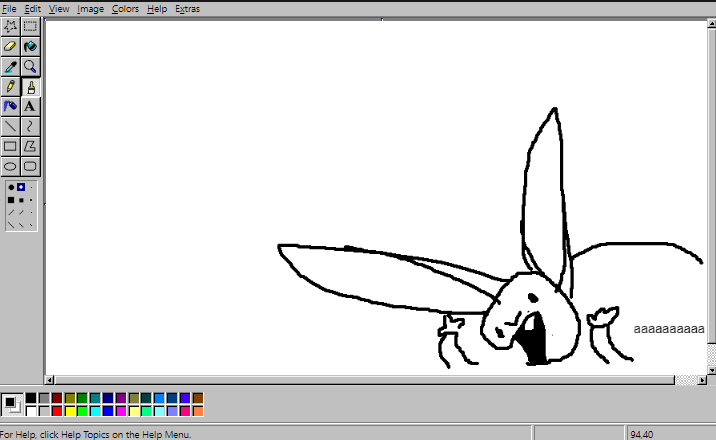Screen dimensions: 716x440
Task: Pick the light gray swatch
Action: (x=44, y=411)
